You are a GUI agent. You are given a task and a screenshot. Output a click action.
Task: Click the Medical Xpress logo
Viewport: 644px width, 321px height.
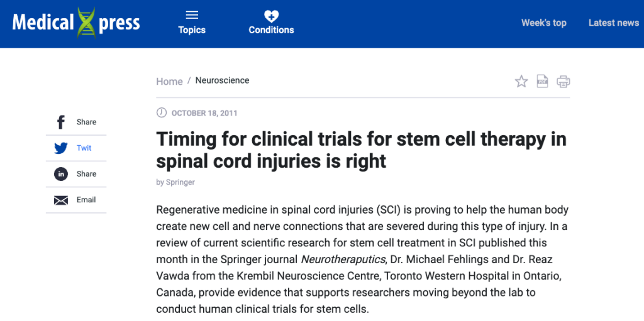pos(76,23)
